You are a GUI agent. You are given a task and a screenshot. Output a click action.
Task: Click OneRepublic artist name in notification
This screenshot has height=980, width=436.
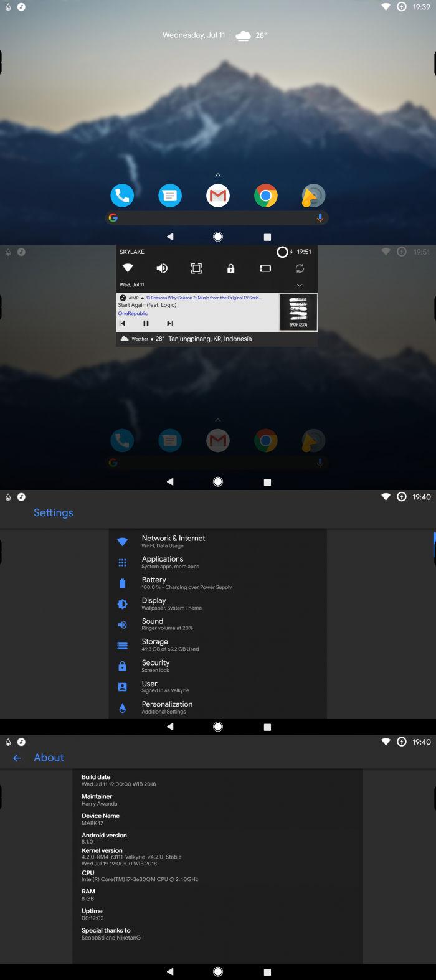point(133,314)
